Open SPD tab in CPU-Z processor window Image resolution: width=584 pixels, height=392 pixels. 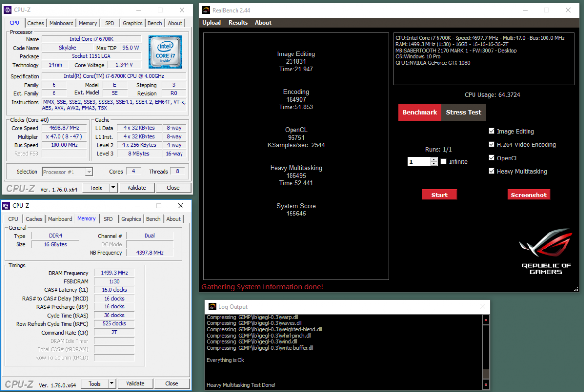point(110,23)
